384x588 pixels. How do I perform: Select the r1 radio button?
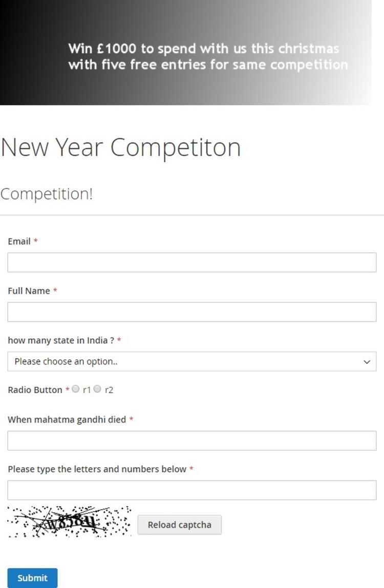pos(76,389)
